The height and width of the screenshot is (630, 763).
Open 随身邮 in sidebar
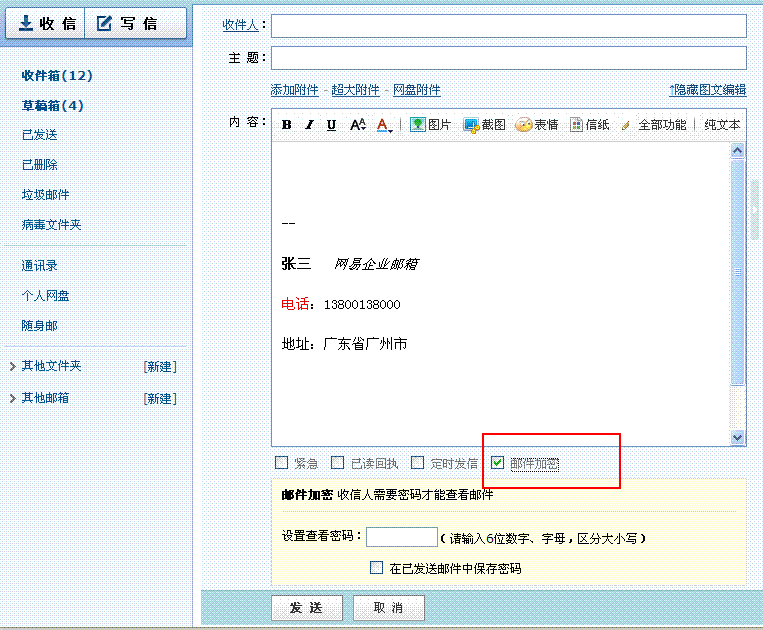point(39,325)
